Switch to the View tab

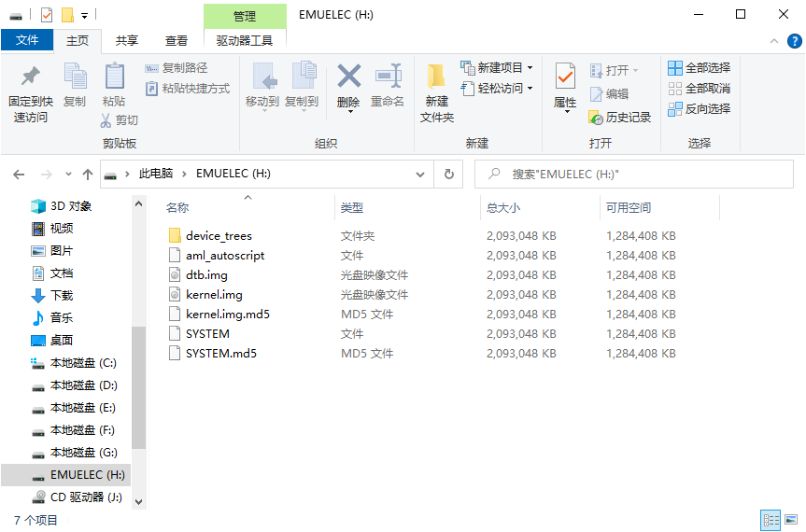click(x=177, y=40)
